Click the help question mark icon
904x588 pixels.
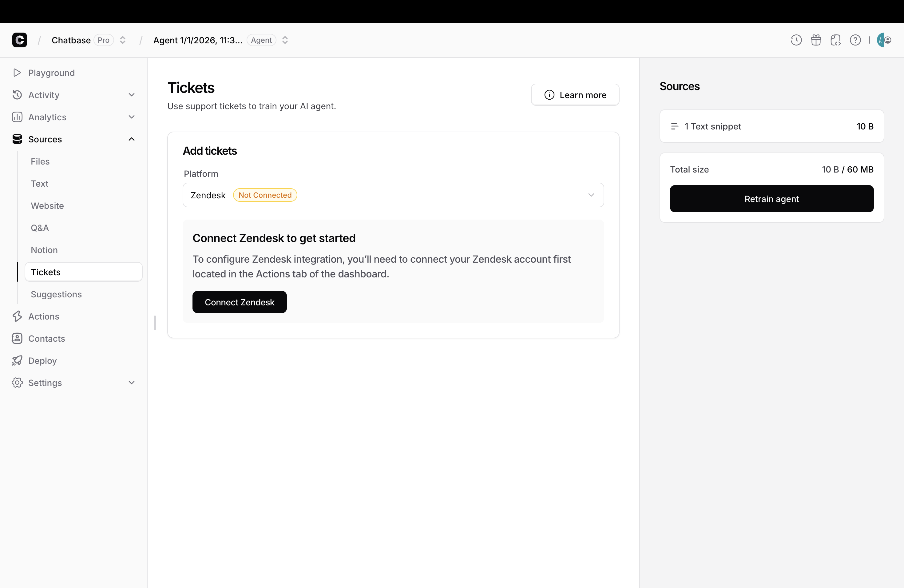pyautogui.click(x=855, y=40)
